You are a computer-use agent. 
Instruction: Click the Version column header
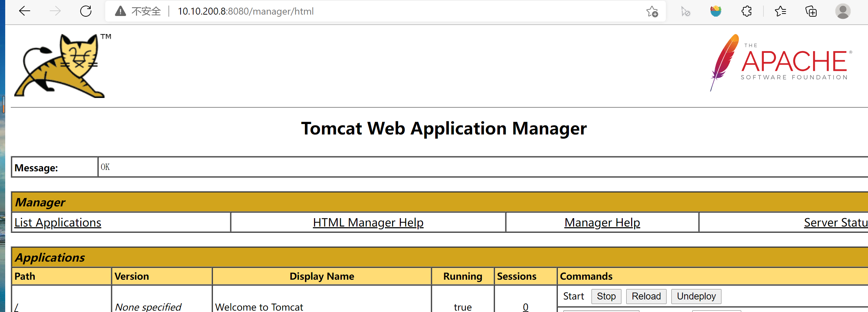[x=162, y=276]
